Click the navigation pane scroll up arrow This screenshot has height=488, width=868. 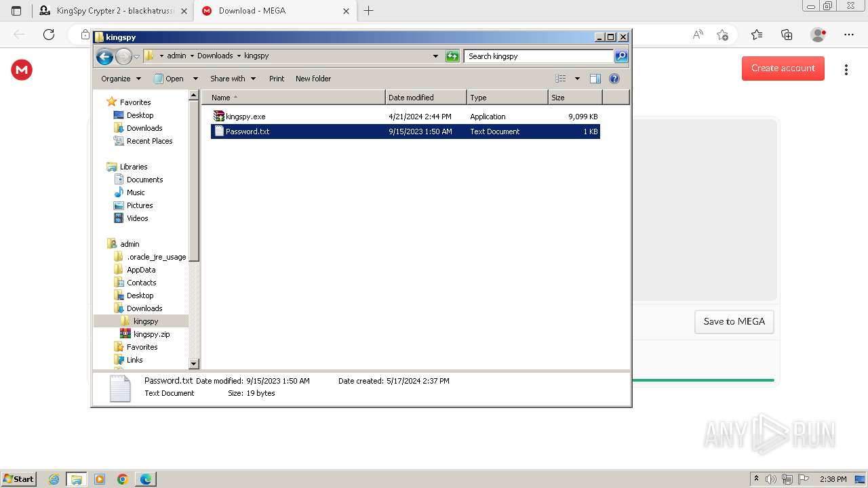click(194, 96)
